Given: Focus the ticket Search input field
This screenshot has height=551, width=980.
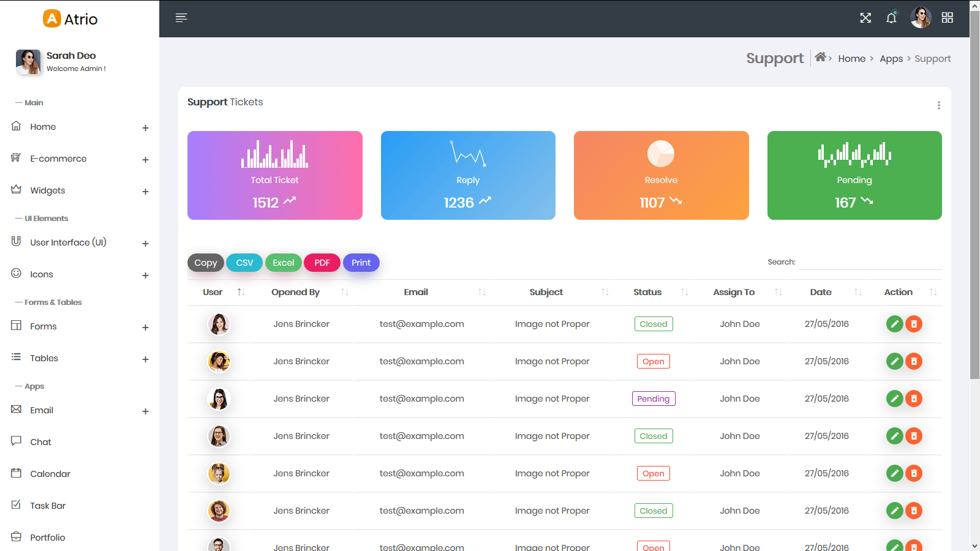Looking at the screenshot, I should click(870, 262).
